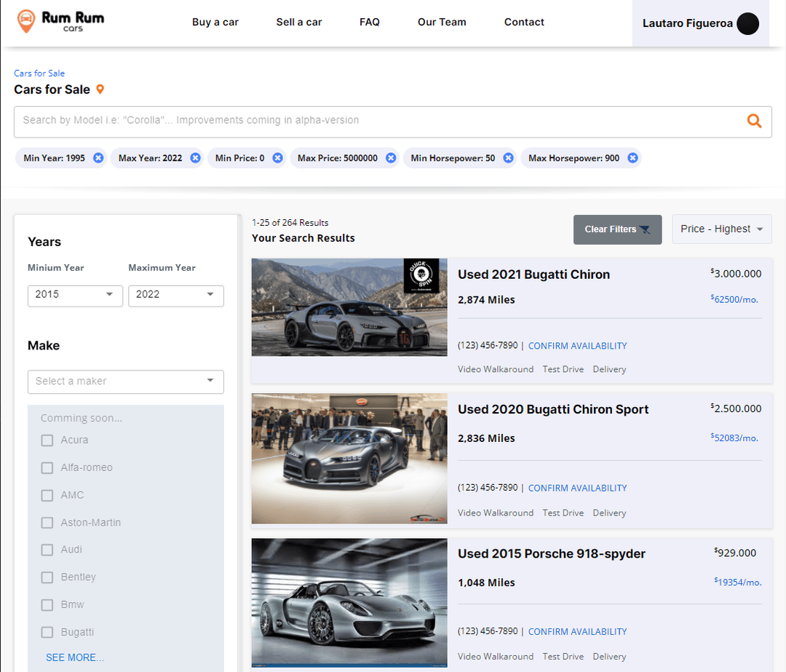The height and width of the screenshot is (672, 786).
Task: Check the Audi make checkbox
Action: (x=47, y=550)
